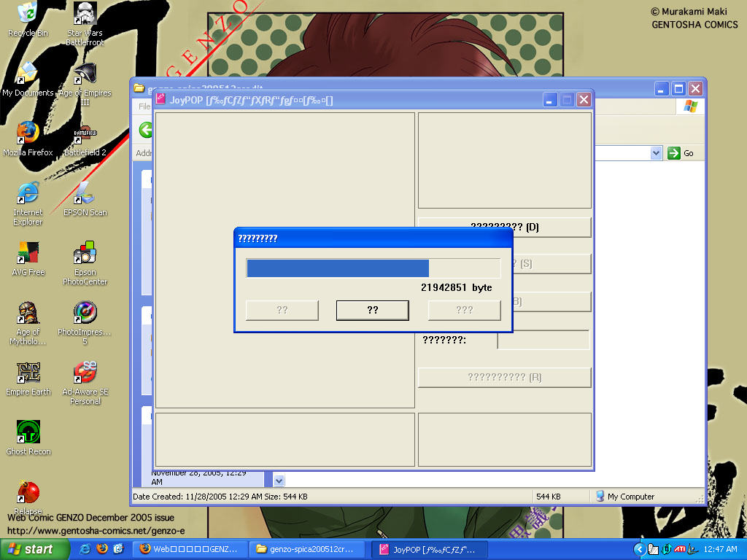Screen dimensions: 747x560
Task: Click the Go button beside address bar
Action: [681, 153]
